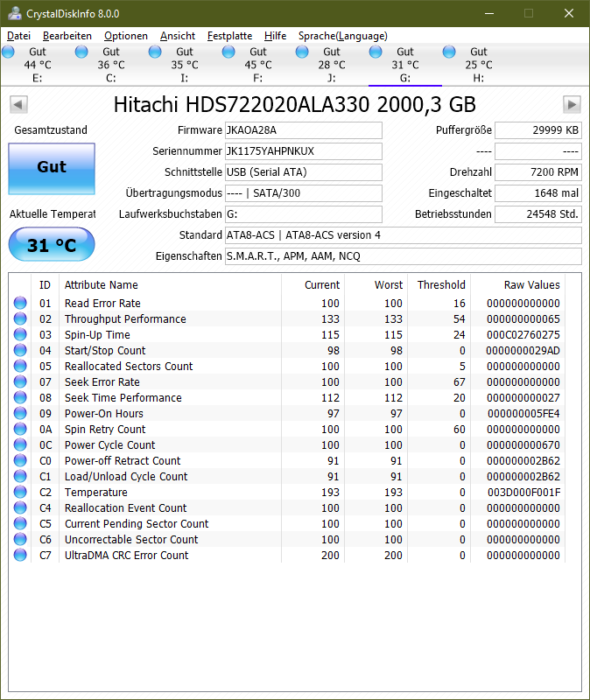This screenshot has width=590, height=700.
Task: Click the 31 °C temperature button
Action: tap(52, 244)
